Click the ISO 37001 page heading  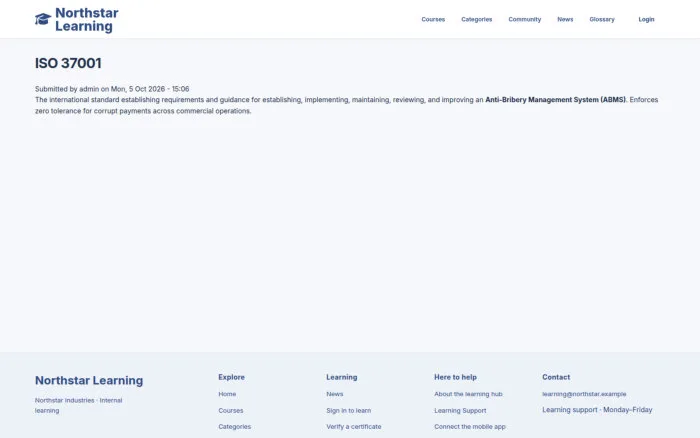[68, 63]
